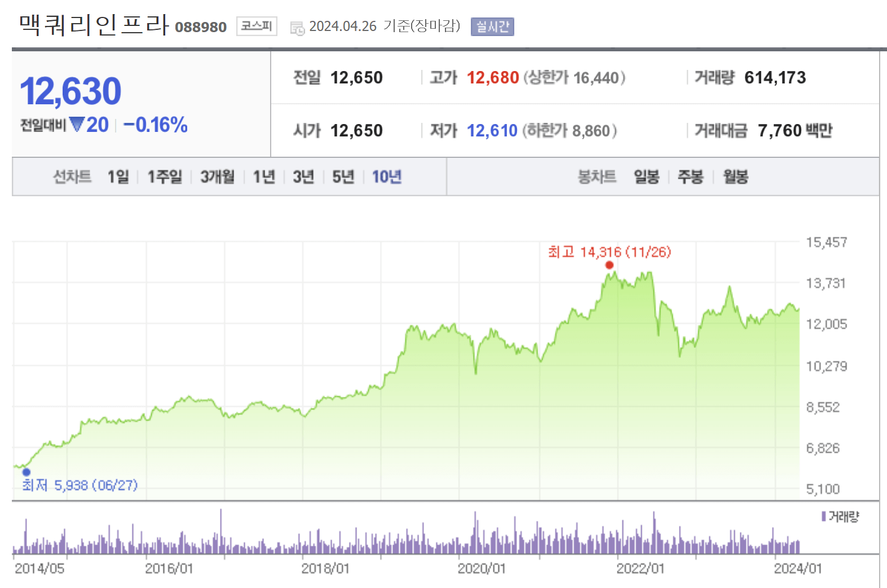Viewport: 887px width, 588px height.
Task: Click the 2018/01 axis date label
Action: [325, 568]
